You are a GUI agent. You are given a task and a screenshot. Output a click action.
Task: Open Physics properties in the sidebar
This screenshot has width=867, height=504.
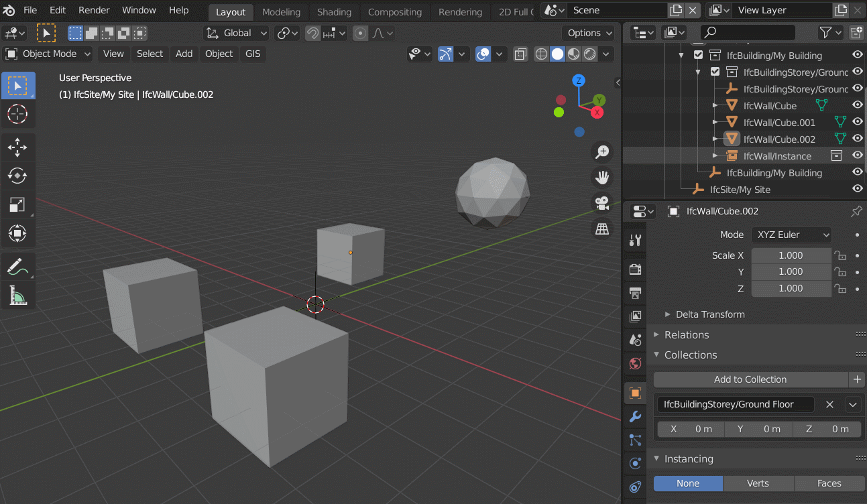(634, 462)
